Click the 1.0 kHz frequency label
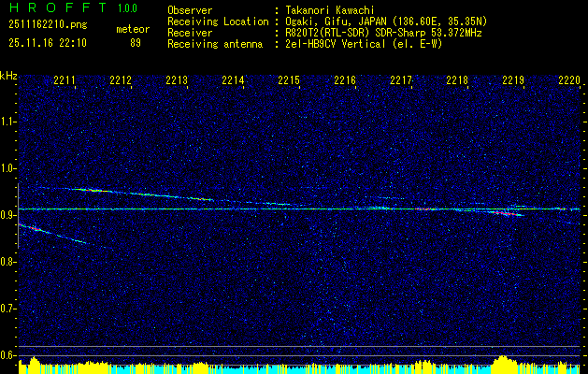Viewport: 588px width, 374px height. pos(7,168)
